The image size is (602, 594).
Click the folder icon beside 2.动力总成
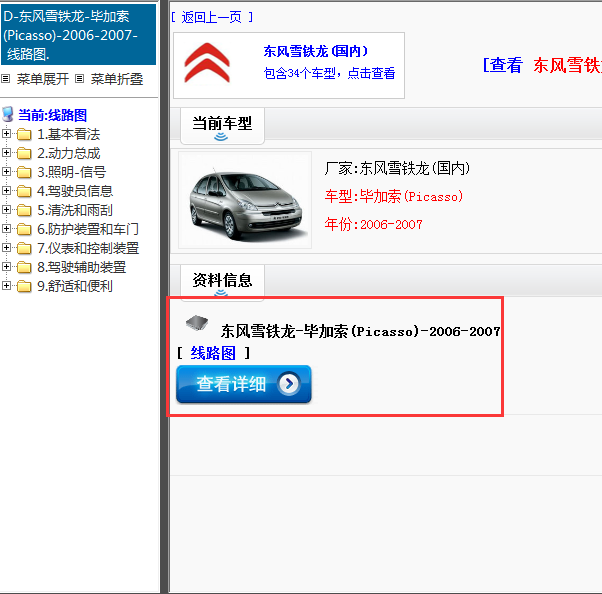[x=24, y=153]
